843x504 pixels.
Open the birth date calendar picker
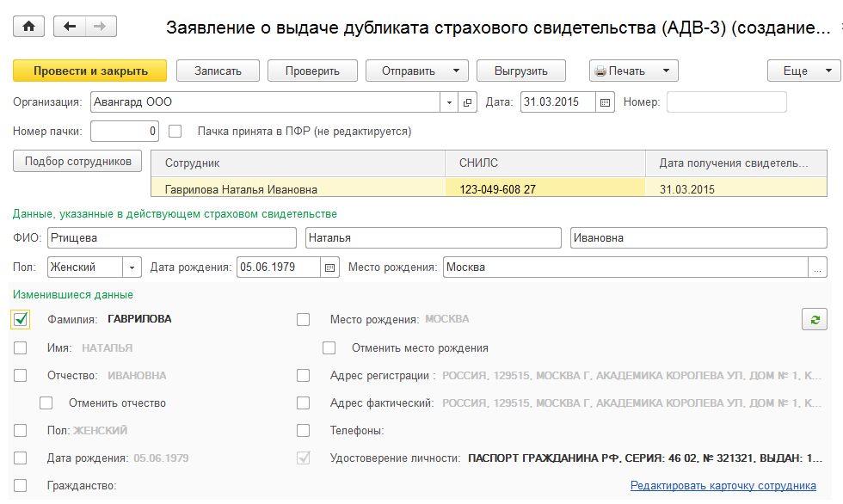coord(329,267)
